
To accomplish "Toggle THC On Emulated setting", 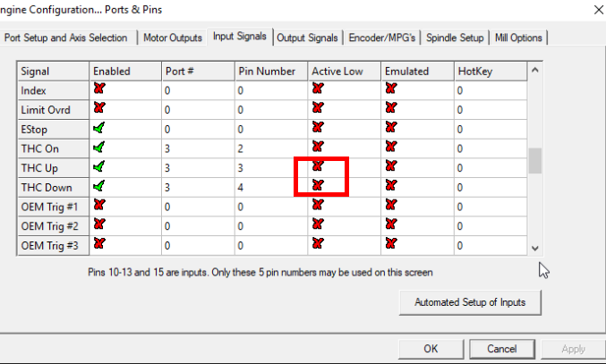I will [x=389, y=147].
